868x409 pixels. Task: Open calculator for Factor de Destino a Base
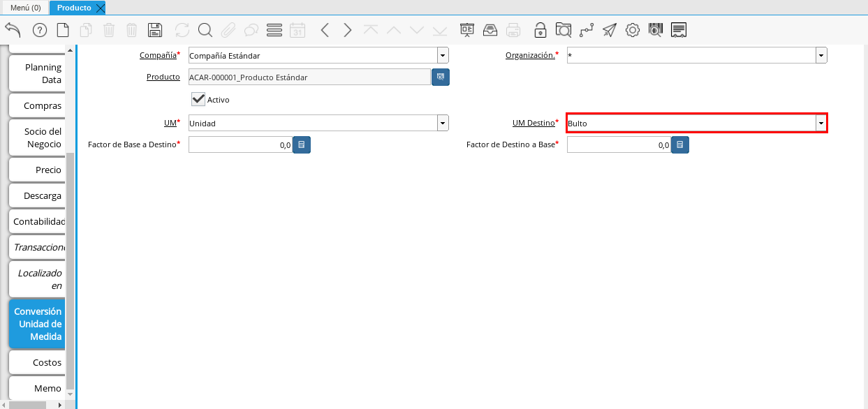point(680,144)
